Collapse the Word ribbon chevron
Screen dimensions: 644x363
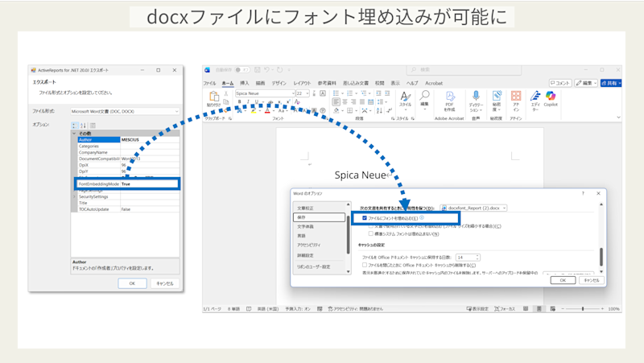618,118
